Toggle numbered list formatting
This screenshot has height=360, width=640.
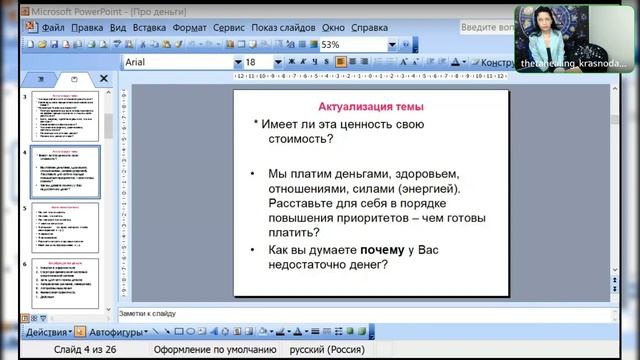378,62
